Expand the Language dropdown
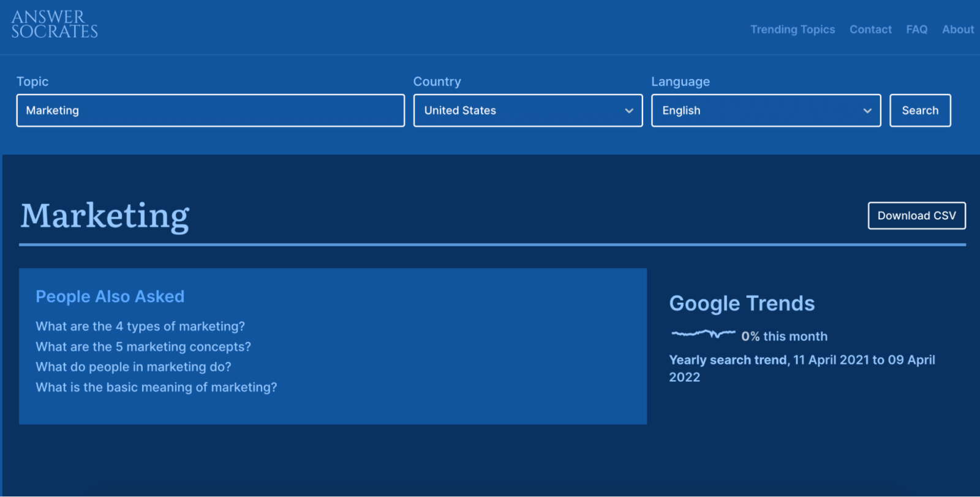The image size is (980, 497). click(765, 110)
